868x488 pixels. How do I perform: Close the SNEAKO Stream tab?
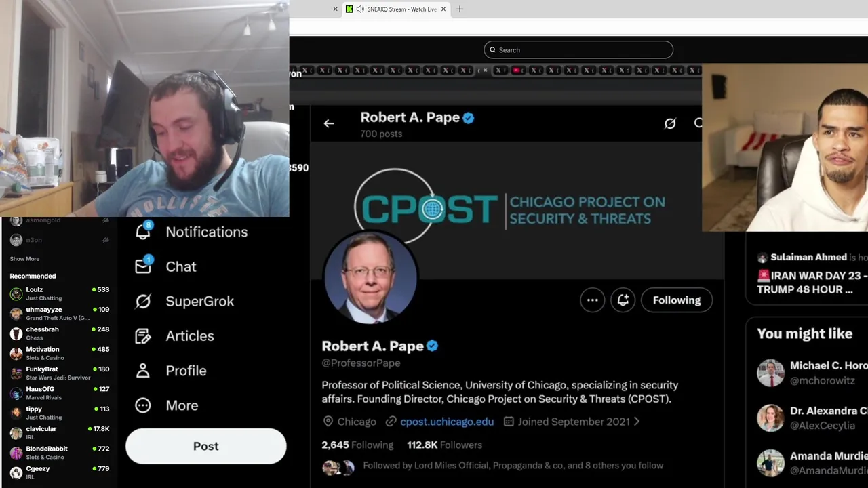pyautogui.click(x=443, y=9)
